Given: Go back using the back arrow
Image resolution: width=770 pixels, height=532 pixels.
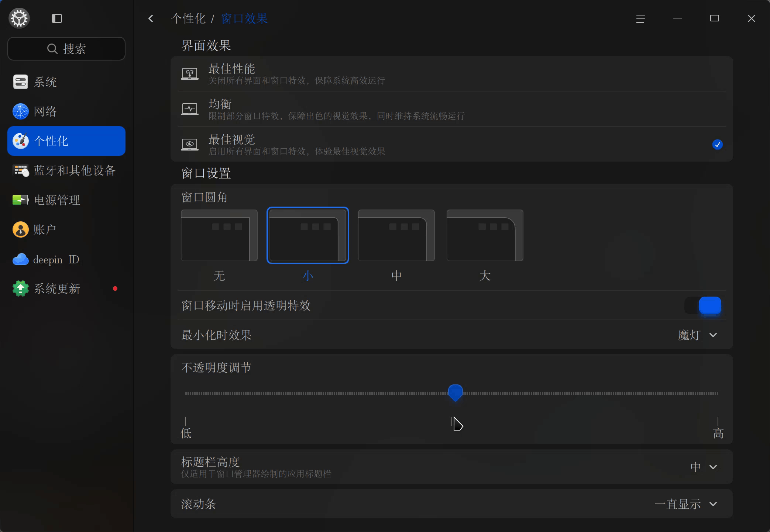Looking at the screenshot, I should click(151, 18).
